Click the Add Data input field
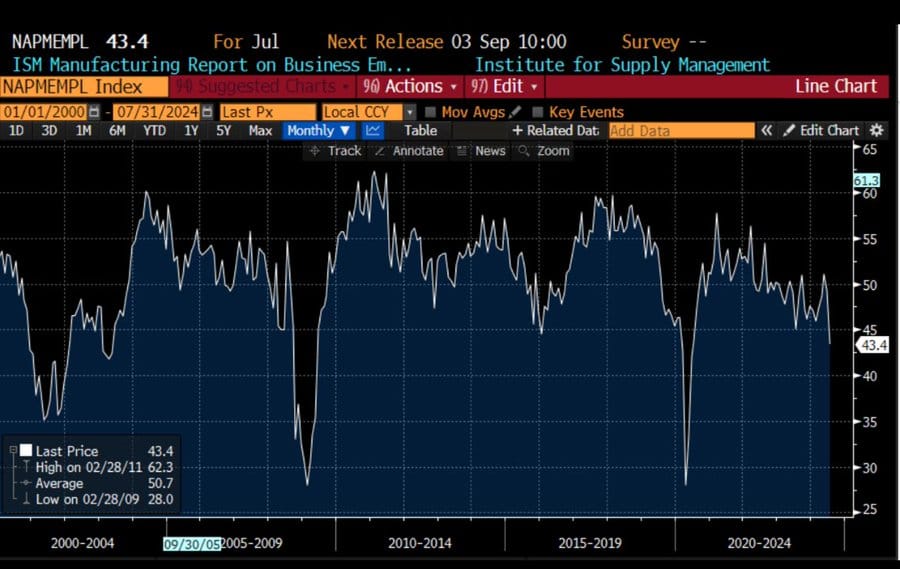The image size is (900, 569). click(x=681, y=130)
